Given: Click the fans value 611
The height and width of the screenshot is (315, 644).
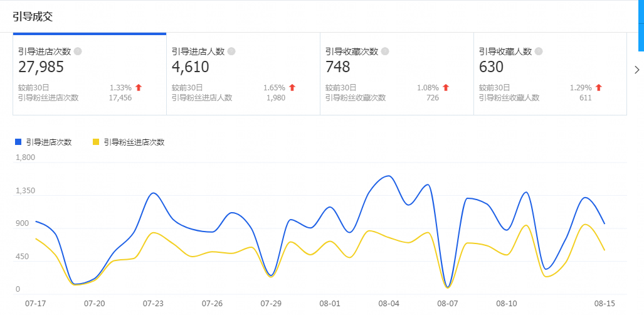Looking at the screenshot, I should 585,98.
